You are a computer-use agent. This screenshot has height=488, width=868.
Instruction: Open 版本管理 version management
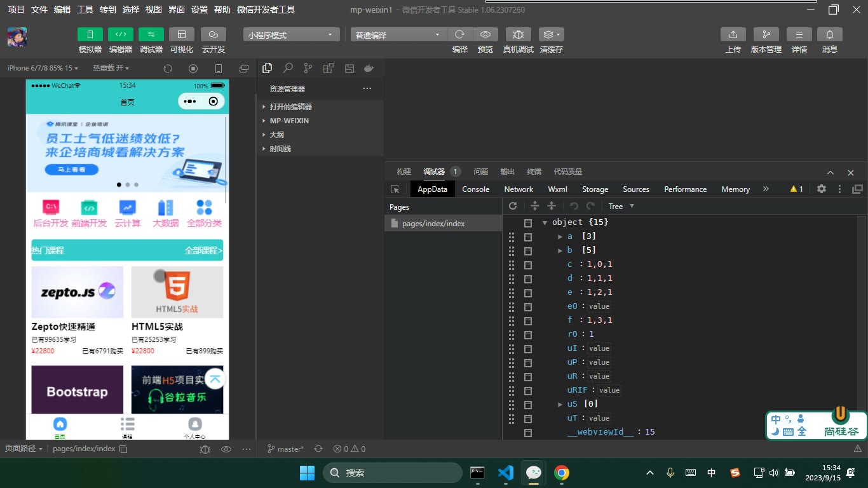(x=766, y=34)
